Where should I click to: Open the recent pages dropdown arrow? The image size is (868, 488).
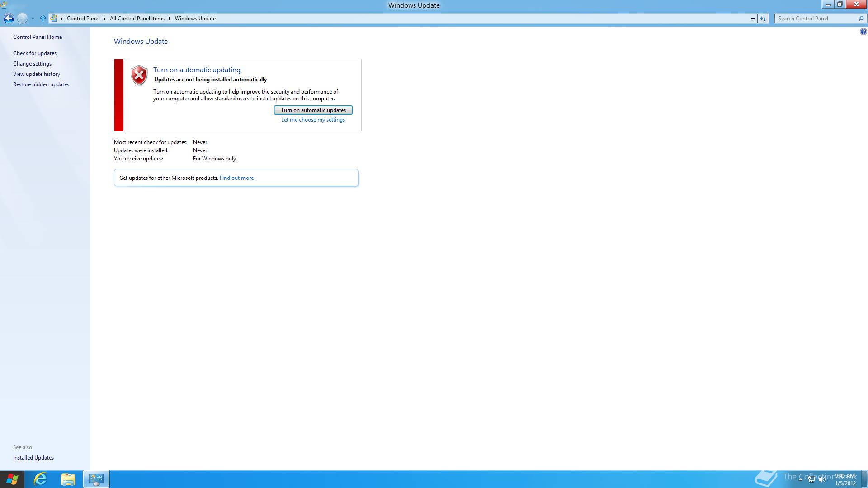pos(33,19)
